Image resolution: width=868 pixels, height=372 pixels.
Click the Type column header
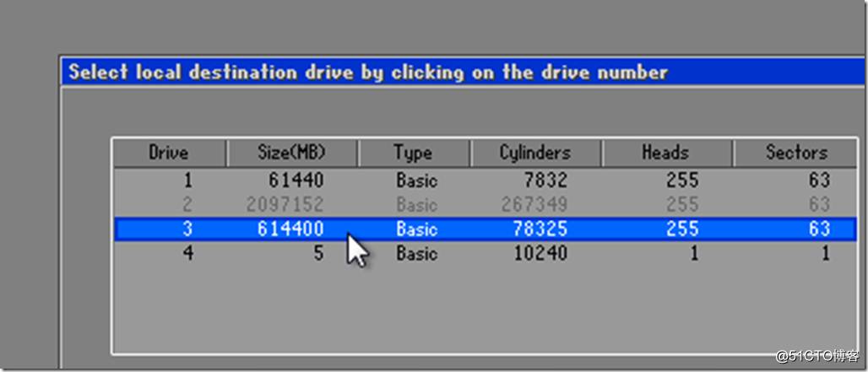(x=413, y=153)
